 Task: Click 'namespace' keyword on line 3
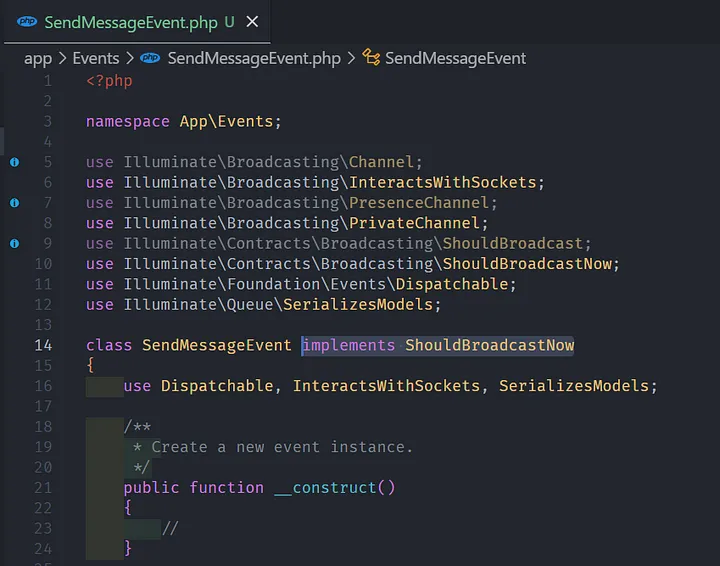click(128, 122)
